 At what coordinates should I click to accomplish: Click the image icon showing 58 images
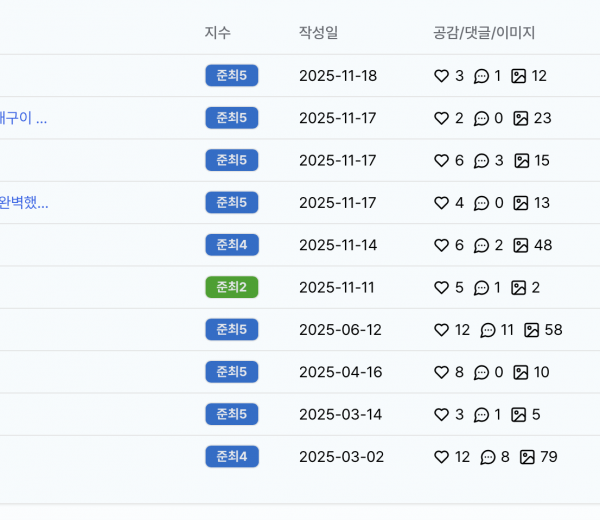(532, 330)
